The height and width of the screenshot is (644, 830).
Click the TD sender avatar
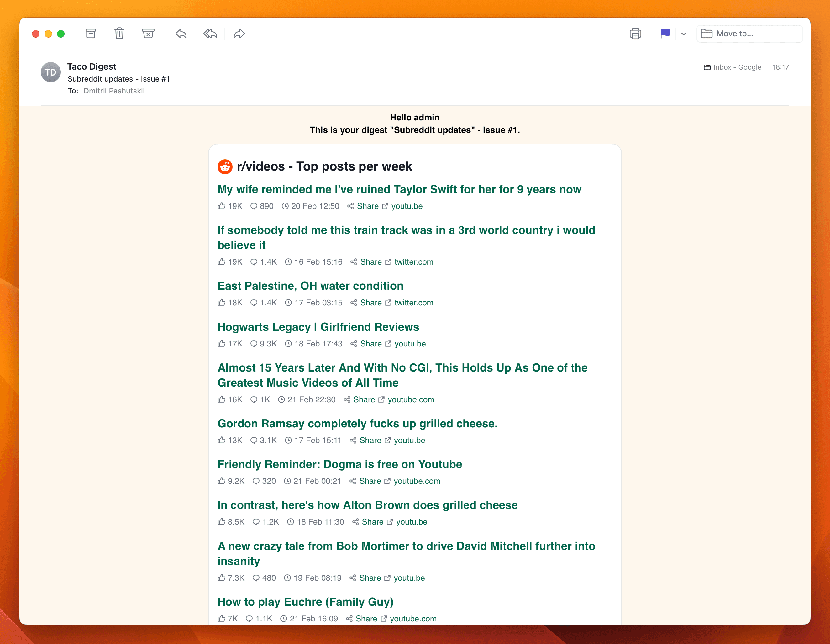click(x=50, y=72)
